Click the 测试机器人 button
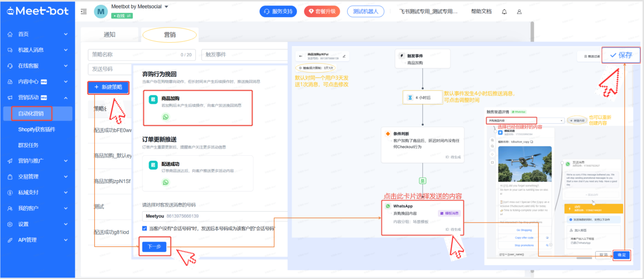 [365, 12]
